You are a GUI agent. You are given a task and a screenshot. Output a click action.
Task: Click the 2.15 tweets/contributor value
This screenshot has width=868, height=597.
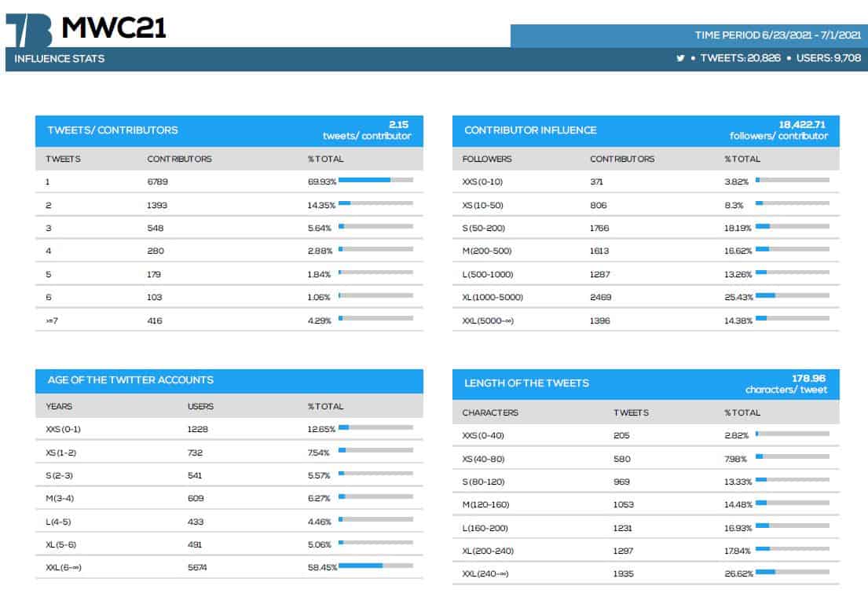coord(367,130)
